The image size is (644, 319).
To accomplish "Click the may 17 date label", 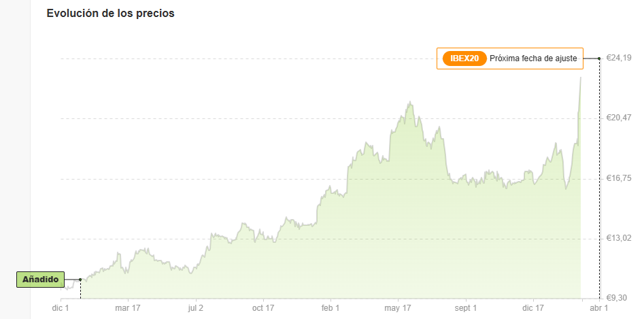I will coord(398,307).
